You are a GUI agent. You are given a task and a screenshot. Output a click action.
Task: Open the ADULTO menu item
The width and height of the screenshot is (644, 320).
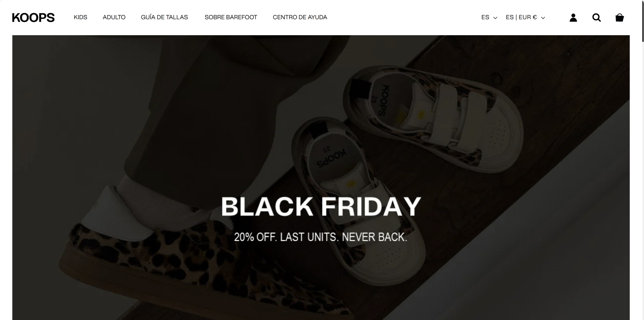coord(114,17)
